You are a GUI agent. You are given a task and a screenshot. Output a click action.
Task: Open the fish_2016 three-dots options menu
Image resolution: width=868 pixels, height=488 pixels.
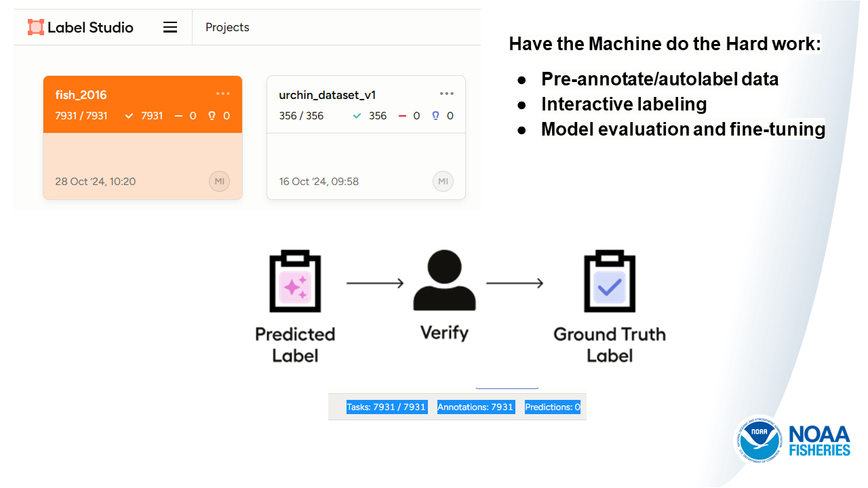pyautogui.click(x=223, y=94)
